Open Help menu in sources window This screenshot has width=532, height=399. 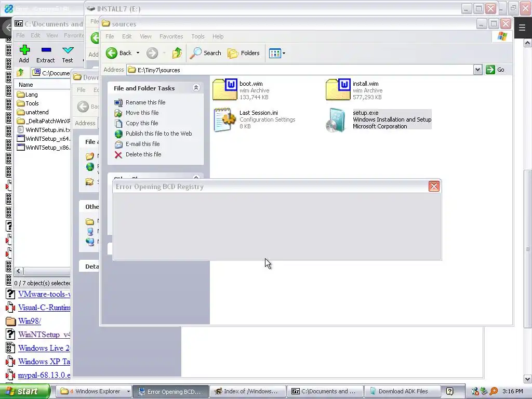[218, 36]
